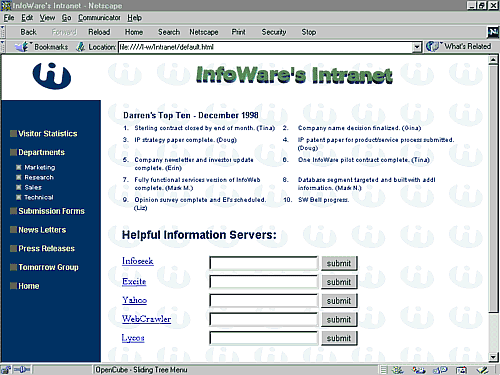The image size is (500, 375).
Task: Click the Press Releases square bullet
Action: (13, 248)
